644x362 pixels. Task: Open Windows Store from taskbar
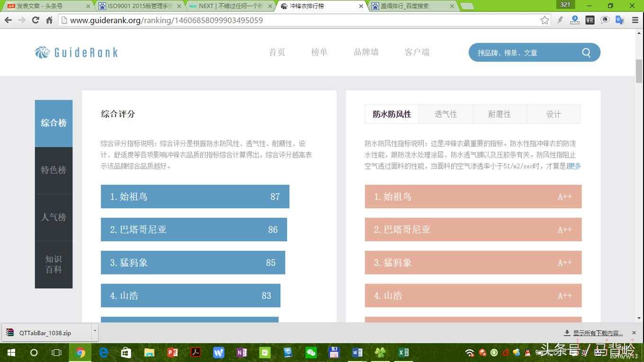126,353
